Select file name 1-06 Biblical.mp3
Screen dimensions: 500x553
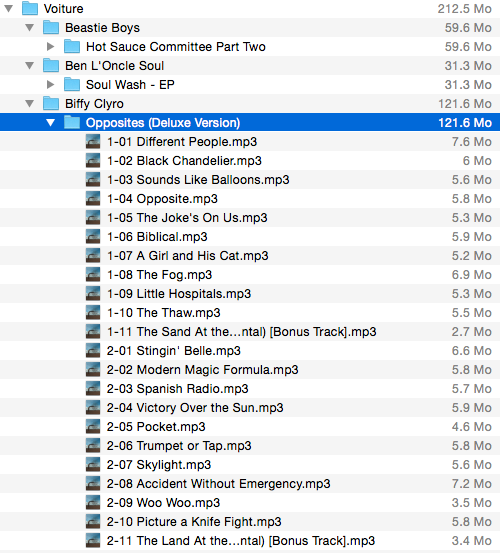[157, 237]
